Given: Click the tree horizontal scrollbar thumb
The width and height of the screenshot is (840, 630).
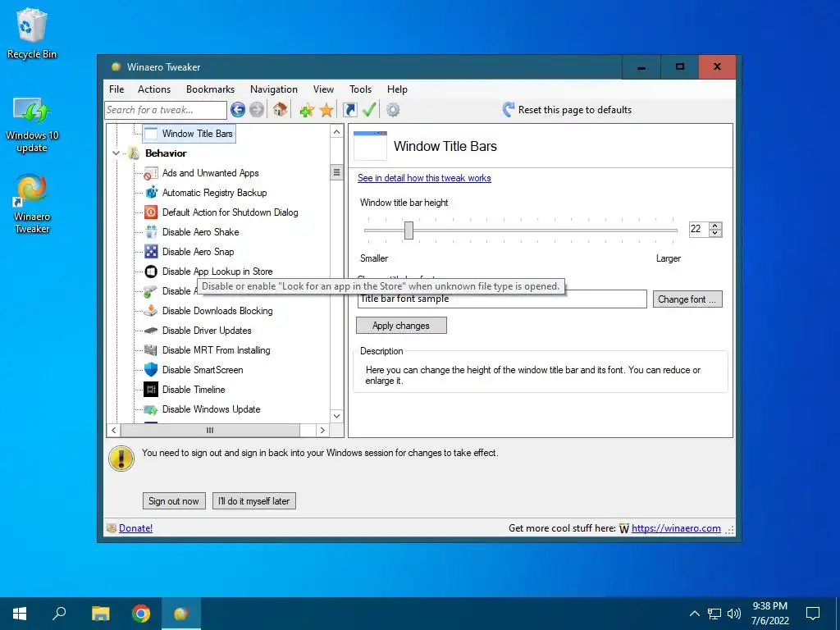Looking at the screenshot, I should click(x=210, y=430).
